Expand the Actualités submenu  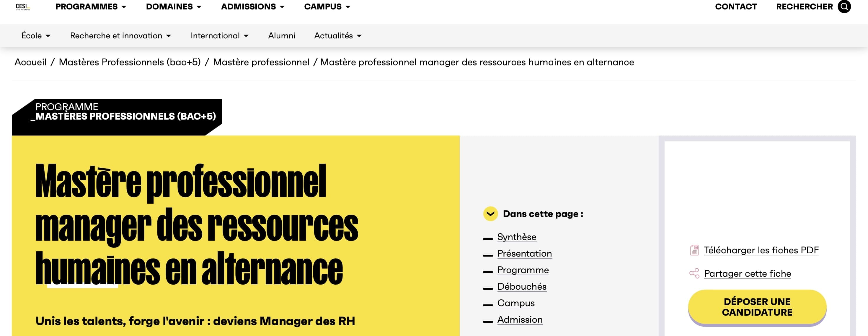click(338, 35)
